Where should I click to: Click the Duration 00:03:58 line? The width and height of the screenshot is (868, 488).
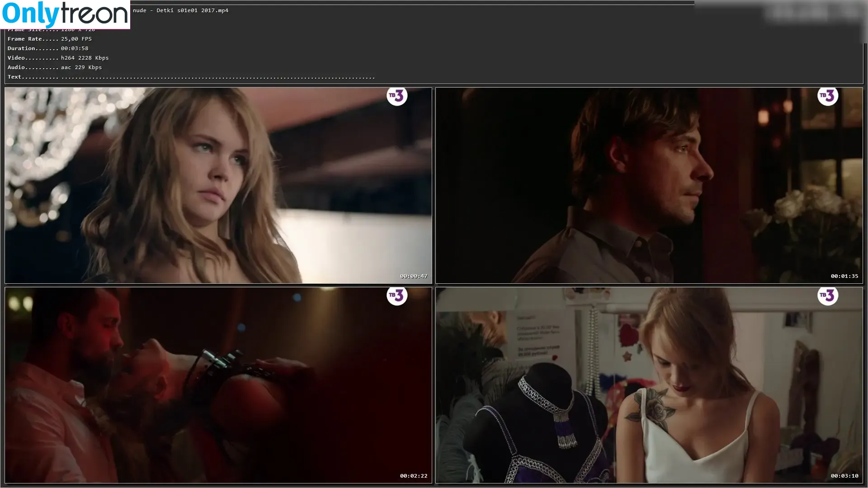pyautogui.click(x=48, y=48)
